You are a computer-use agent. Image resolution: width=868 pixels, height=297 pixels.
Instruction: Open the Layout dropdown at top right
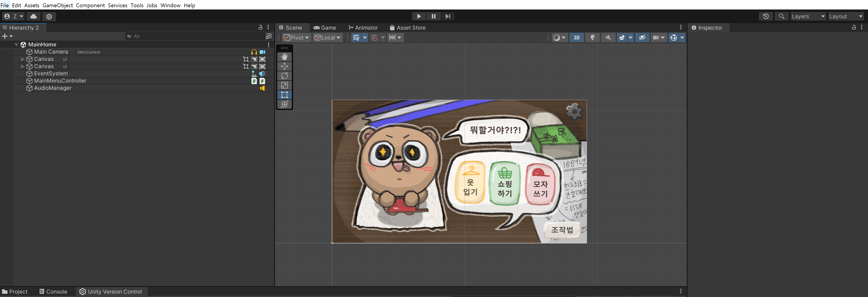pyautogui.click(x=846, y=16)
